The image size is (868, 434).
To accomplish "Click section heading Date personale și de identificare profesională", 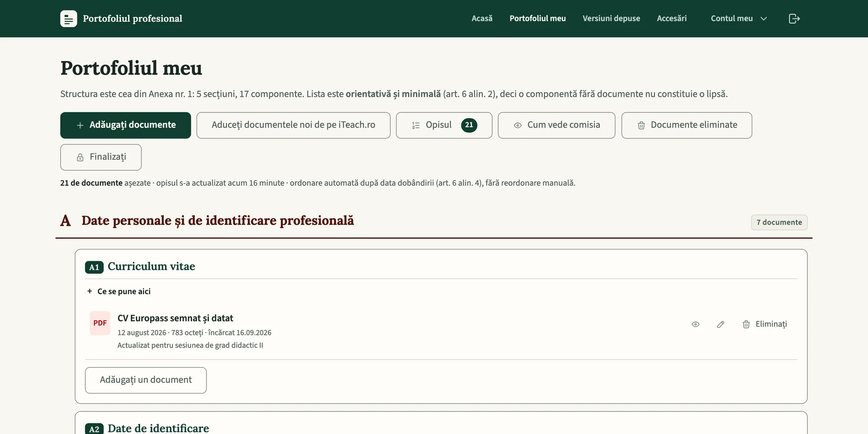I will point(217,220).
